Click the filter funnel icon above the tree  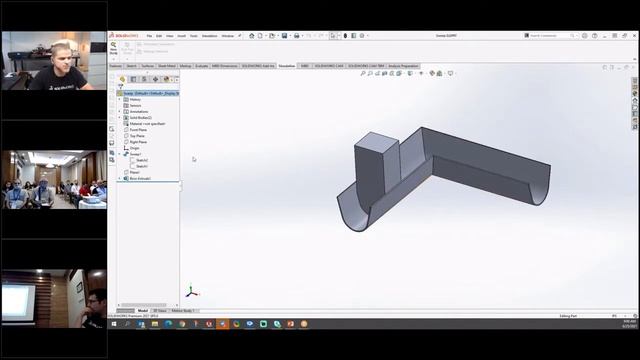click(120, 87)
